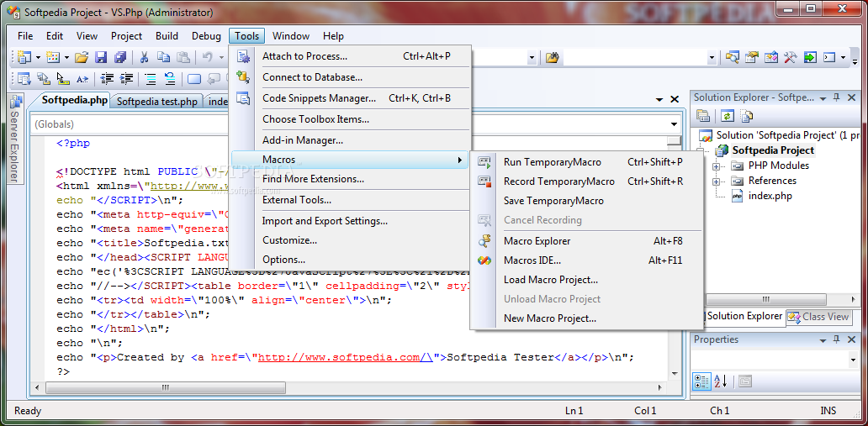
Task: Click the New Project toolbar icon
Action: pos(24,57)
